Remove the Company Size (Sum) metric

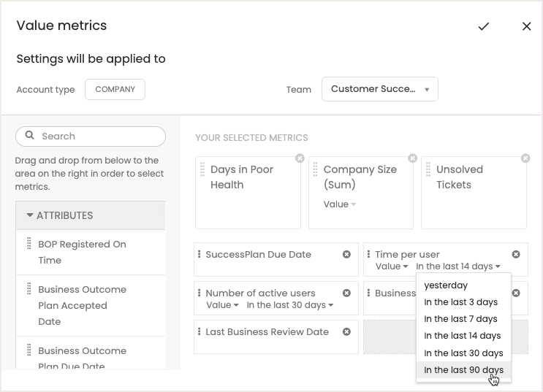[x=413, y=158]
